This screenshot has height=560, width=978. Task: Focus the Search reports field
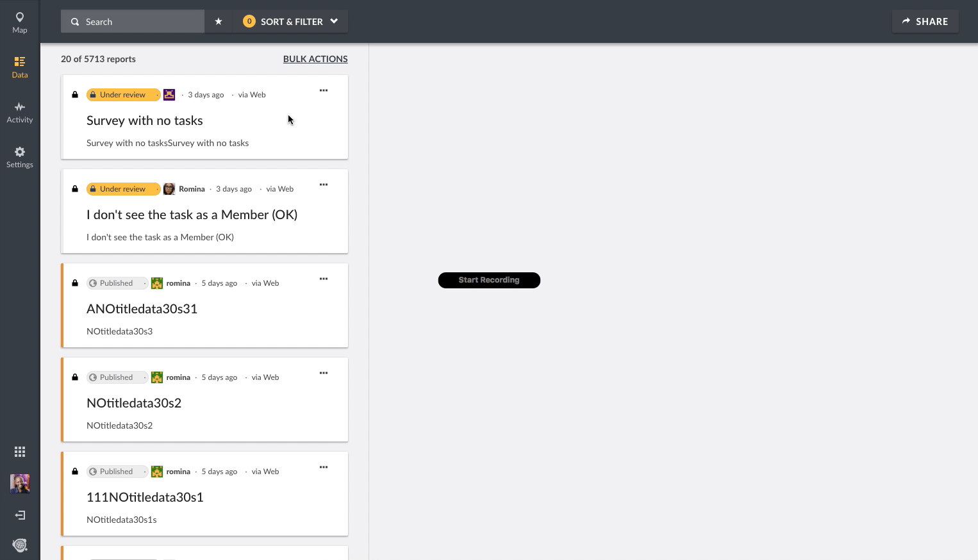[133, 22]
